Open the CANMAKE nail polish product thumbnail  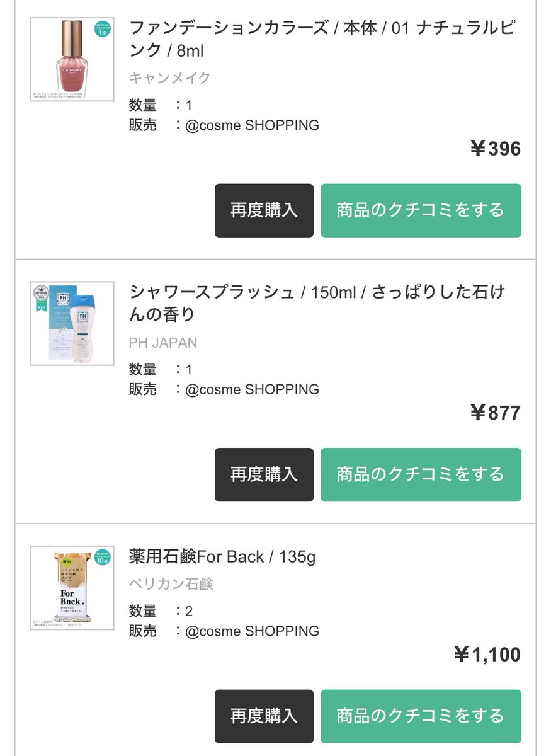click(72, 59)
